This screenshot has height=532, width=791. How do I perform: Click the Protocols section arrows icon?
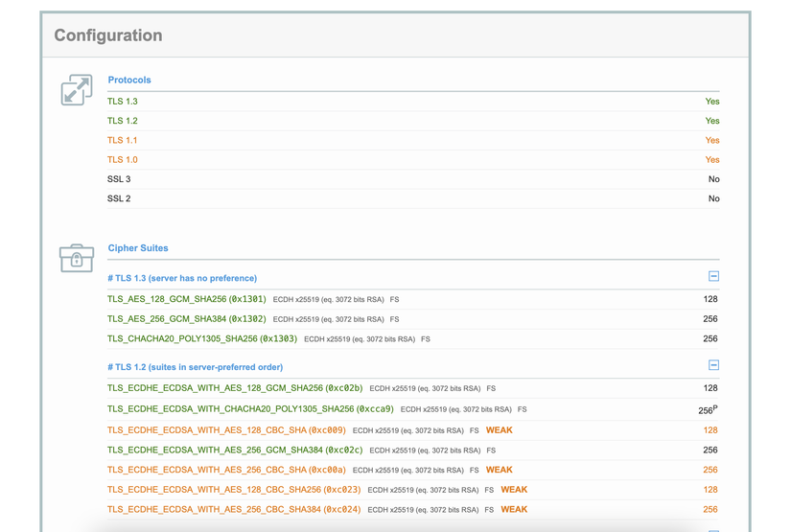point(77,90)
